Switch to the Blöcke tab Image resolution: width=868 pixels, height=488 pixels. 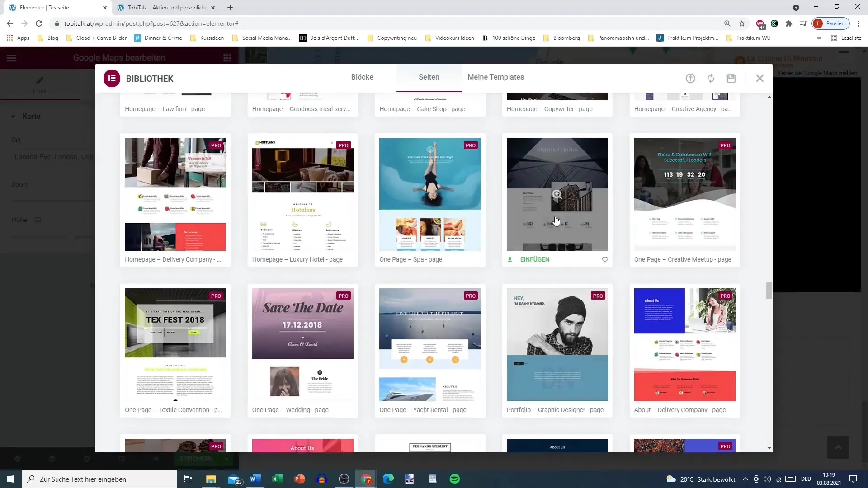click(x=362, y=77)
